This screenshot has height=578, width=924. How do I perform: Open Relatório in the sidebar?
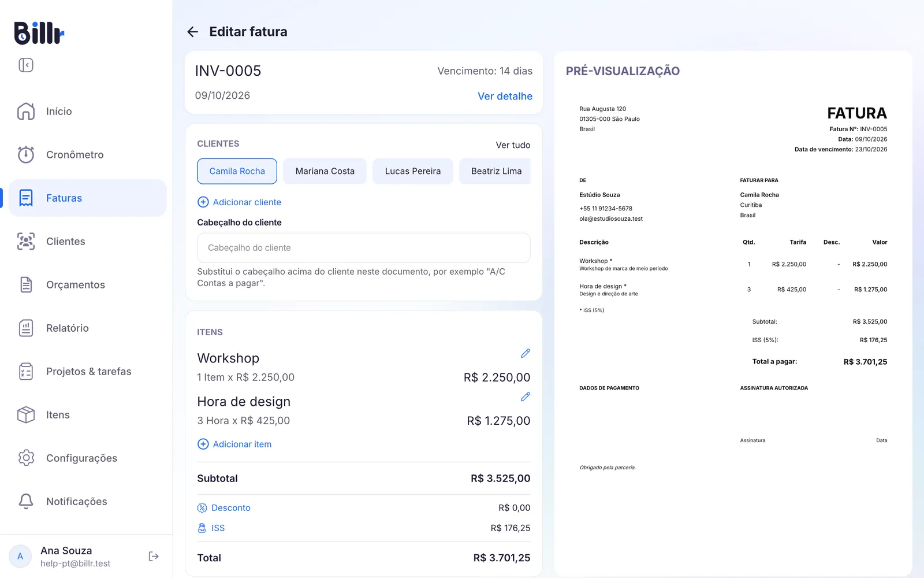coord(88,328)
